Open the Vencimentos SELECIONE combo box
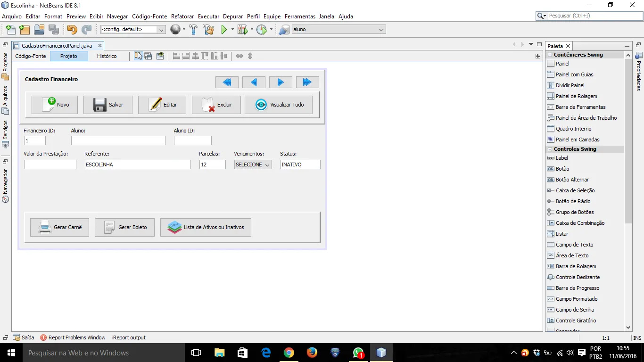 tap(253, 165)
